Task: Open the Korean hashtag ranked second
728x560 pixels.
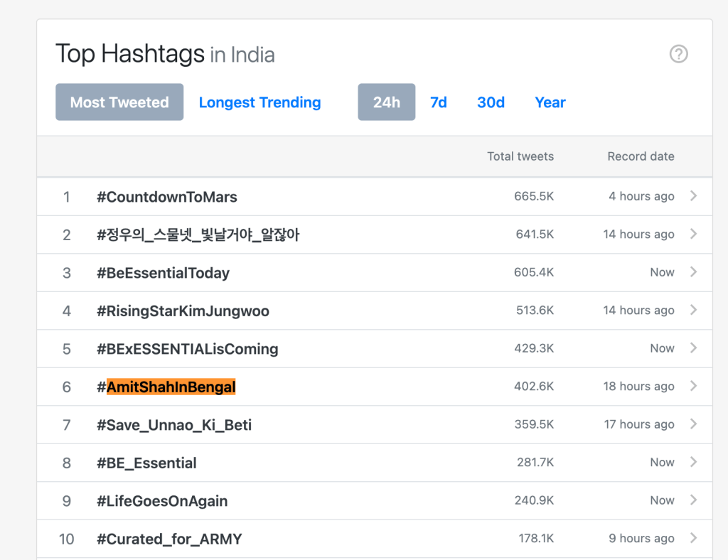Action: (198, 235)
